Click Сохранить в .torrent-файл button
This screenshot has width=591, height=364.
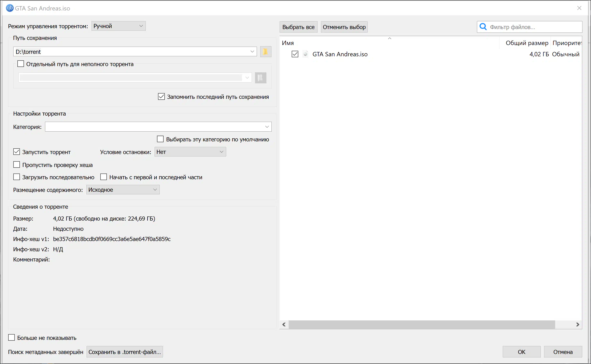click(x=125, y=352)
